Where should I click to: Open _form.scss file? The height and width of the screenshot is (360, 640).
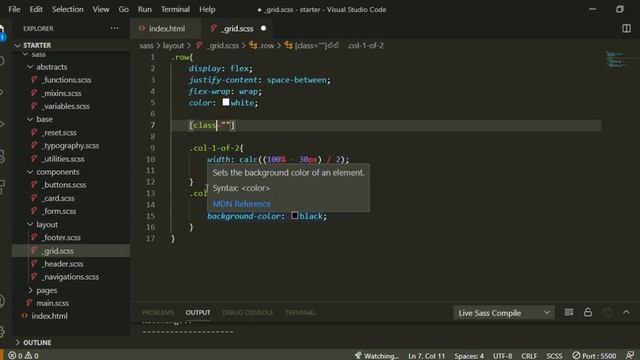click(x=60, y=211)
